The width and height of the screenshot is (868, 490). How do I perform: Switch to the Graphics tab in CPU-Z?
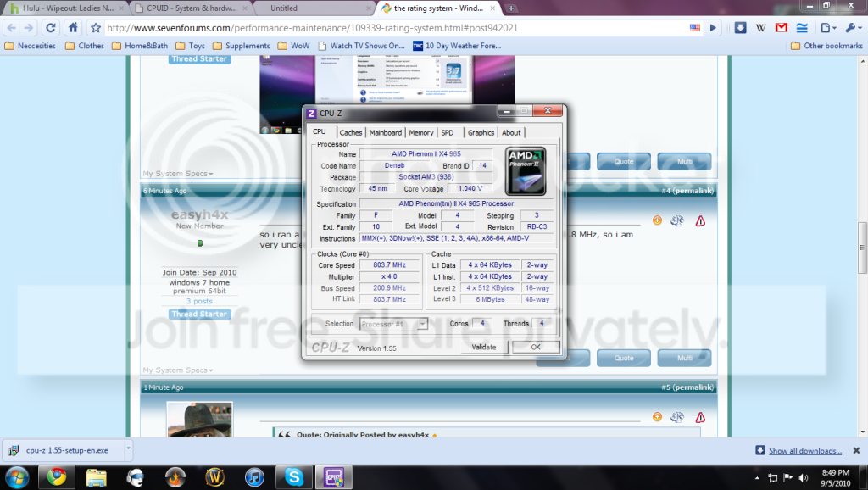click(x=481, y=133)
